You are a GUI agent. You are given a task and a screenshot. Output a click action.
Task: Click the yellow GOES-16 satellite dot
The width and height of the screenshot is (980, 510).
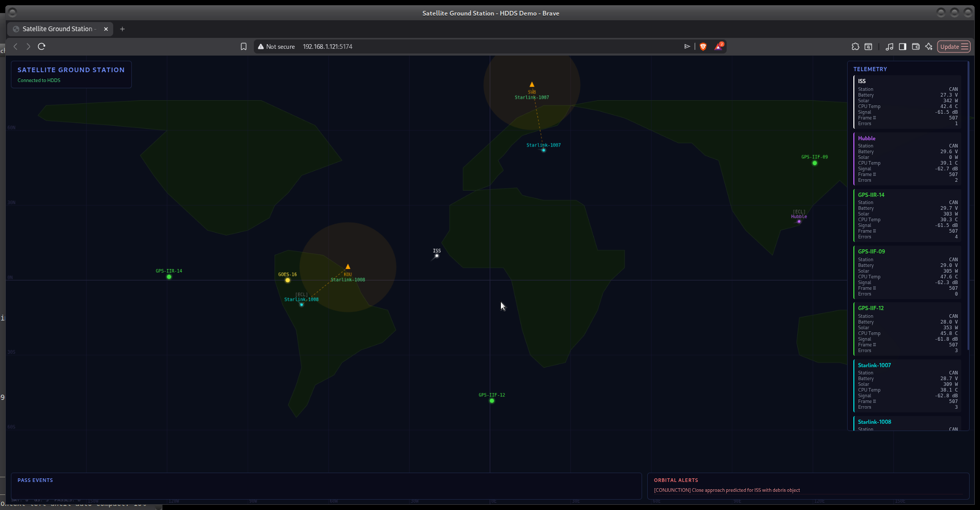288,280
